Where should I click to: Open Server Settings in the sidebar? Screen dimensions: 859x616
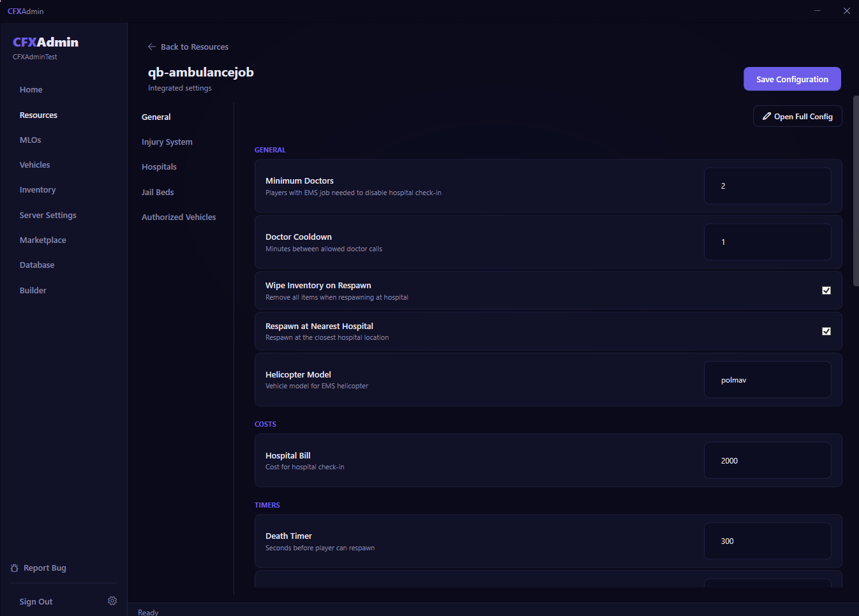click(x=48, y=216)
